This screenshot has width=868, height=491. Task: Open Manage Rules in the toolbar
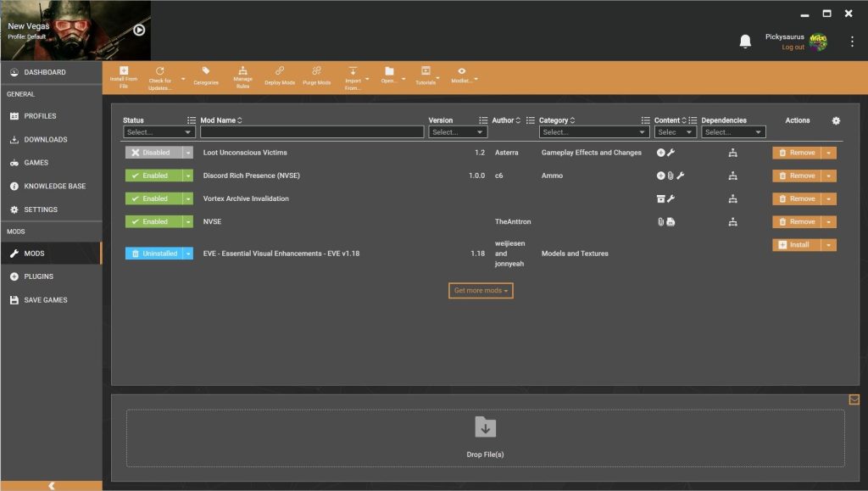point(242,71)
